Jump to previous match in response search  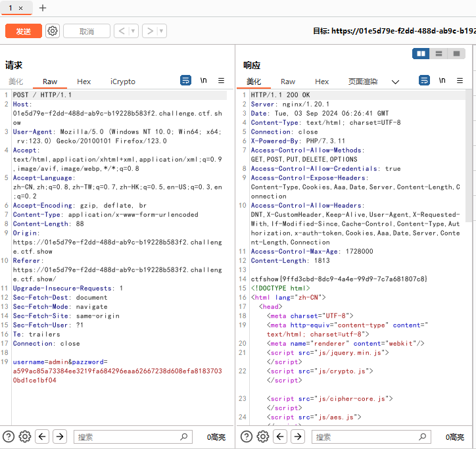pos(280,437)
